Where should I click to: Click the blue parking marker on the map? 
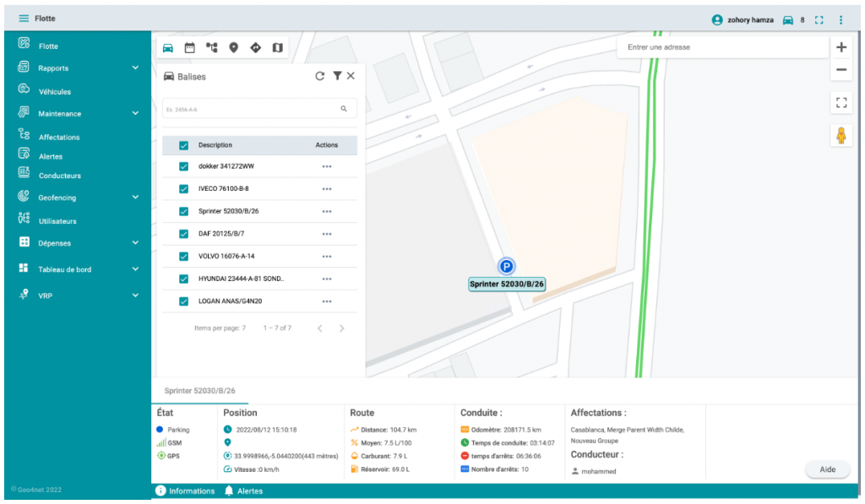(506, 266)
